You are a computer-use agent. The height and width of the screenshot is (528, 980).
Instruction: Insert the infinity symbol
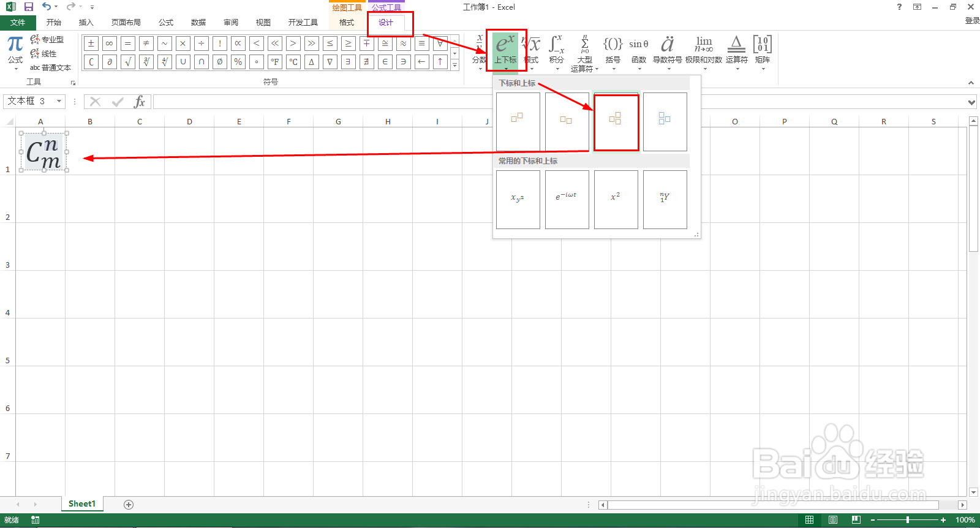tap(110, 43)
